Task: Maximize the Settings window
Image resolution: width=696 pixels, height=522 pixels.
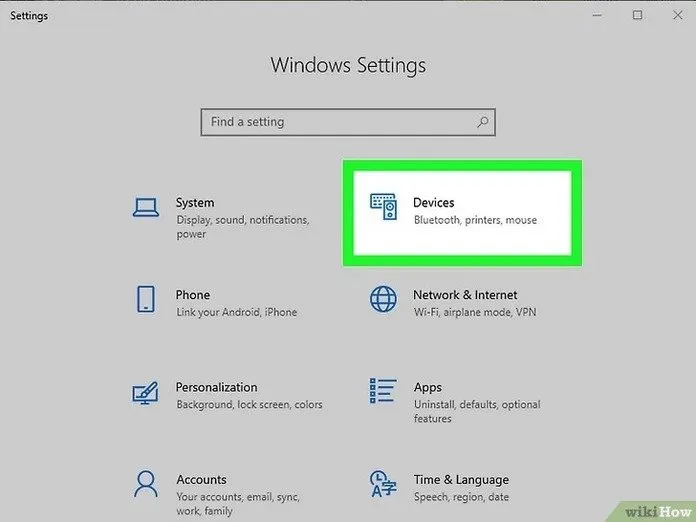Action: (637, 15)
